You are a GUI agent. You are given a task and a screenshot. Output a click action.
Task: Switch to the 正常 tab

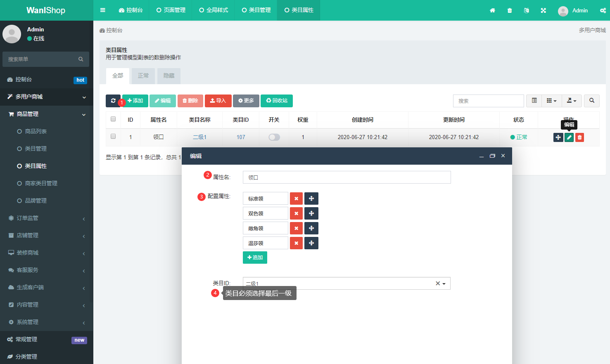(x=143, y=76)
